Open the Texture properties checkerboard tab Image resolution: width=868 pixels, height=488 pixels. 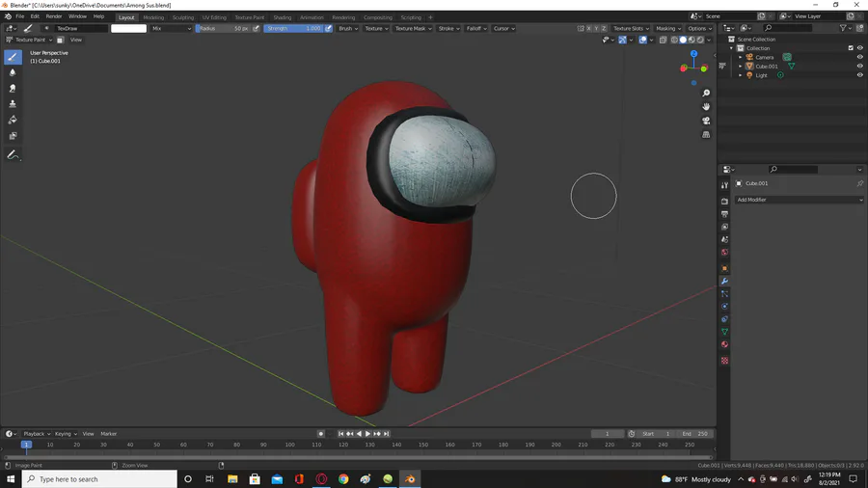(x=724, y=361)
